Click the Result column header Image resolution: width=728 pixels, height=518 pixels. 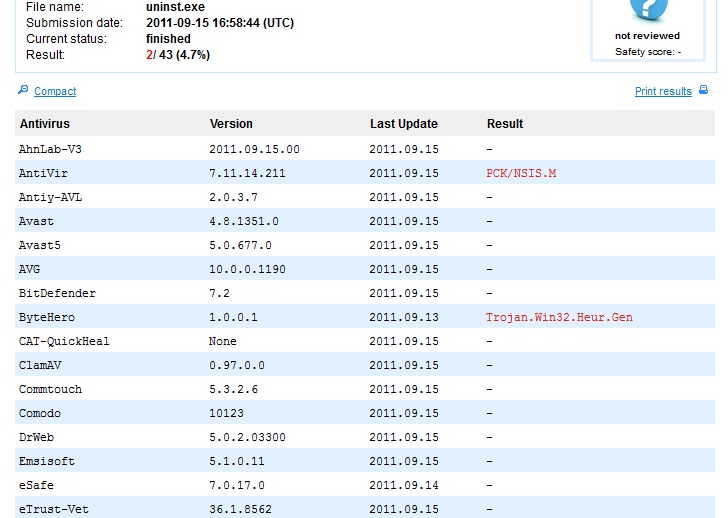[x=505, y=124]
